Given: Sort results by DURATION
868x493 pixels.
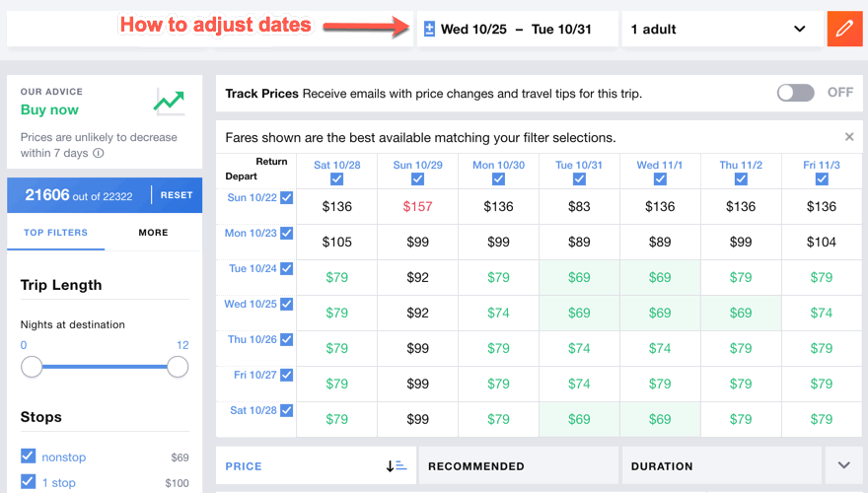Looking at the screenshot, I should coord(720,466).
